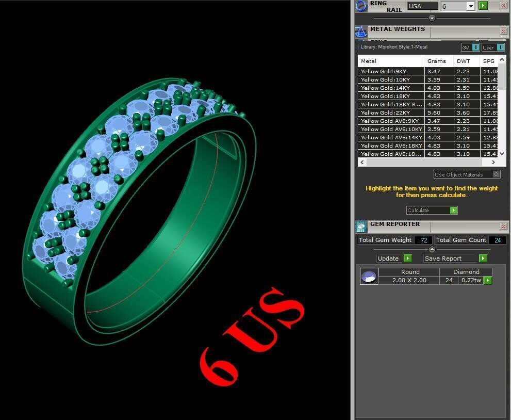This screenshot has height=420, width=511.
Task: Click the Save Report button
Action: pyautogui.click(x=451, y=259)
